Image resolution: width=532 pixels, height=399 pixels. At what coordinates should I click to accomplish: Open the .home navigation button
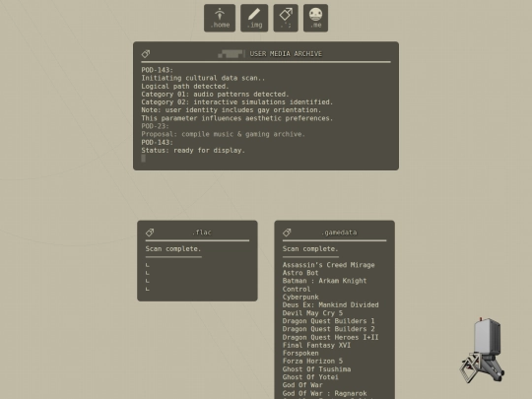pyautogui.click(x=220, y=18)
